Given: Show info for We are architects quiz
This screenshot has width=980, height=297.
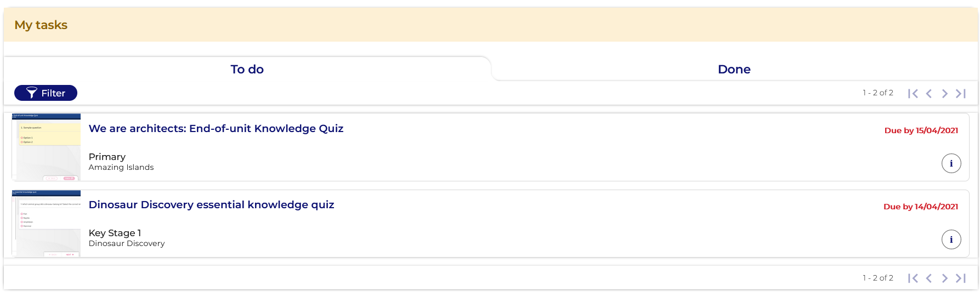Looking at the screenshot, I should point(951,163).
